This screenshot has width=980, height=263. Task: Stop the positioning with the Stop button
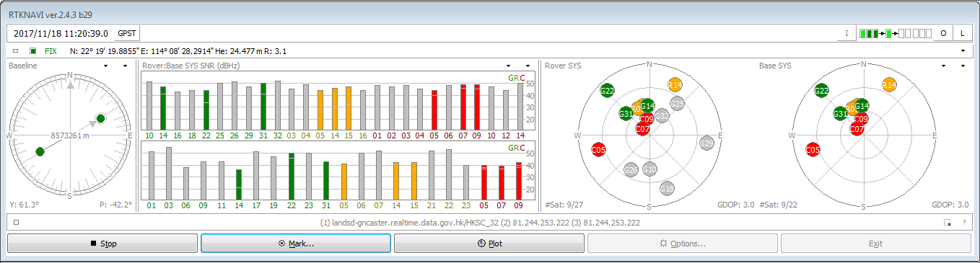click(102, 244)
